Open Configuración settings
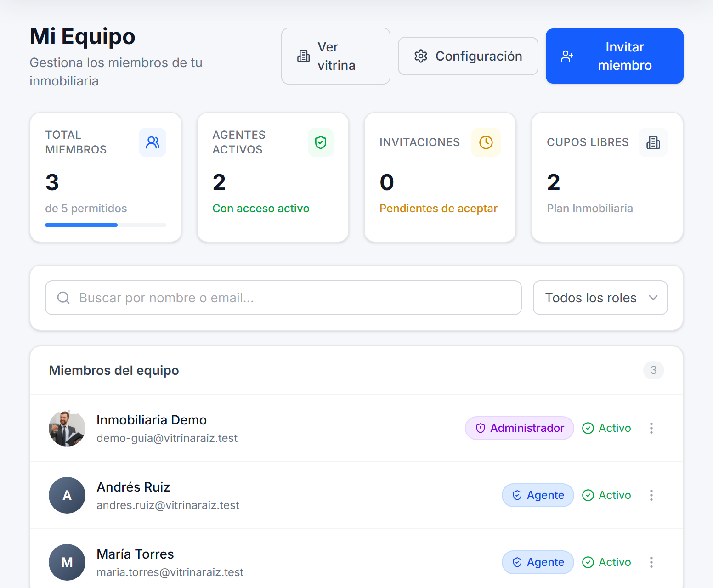713x588 pixels. (x=468, y=56)
